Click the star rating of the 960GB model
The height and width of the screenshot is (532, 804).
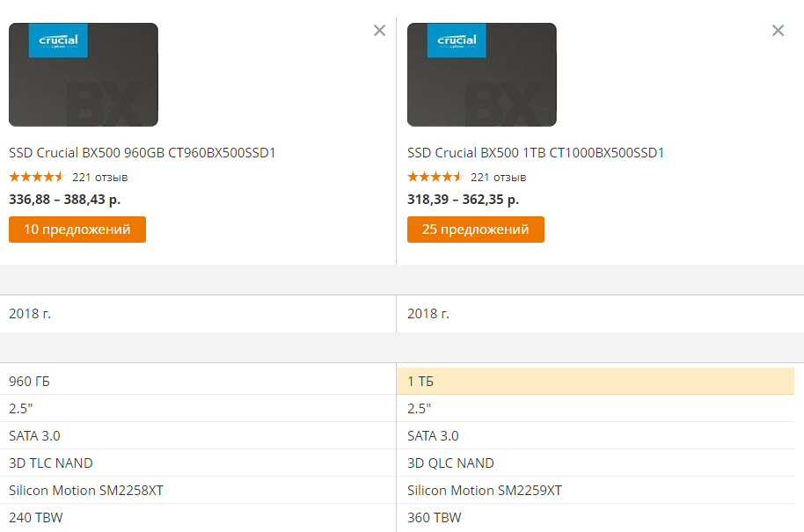click(36, 177)
